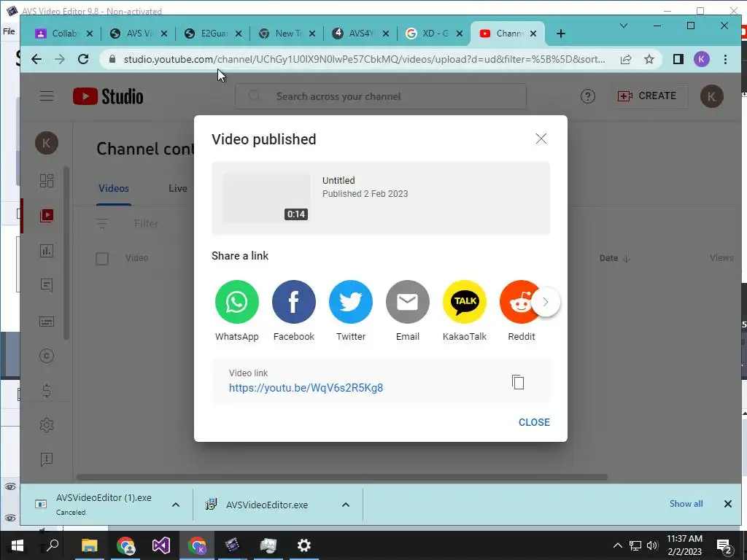This screenshot has height=560, width=747.
Task: Open the Filter icon in content list
Action: (x=102, y=223)
